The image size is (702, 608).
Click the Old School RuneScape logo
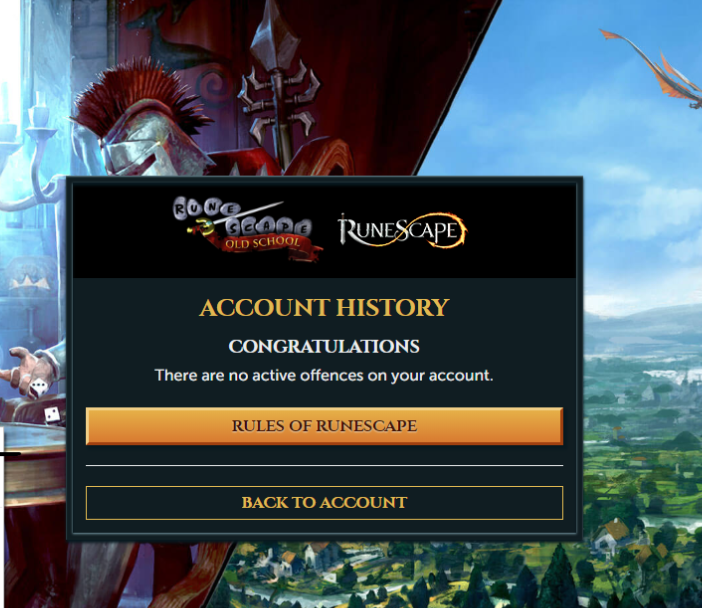[248, 228]
